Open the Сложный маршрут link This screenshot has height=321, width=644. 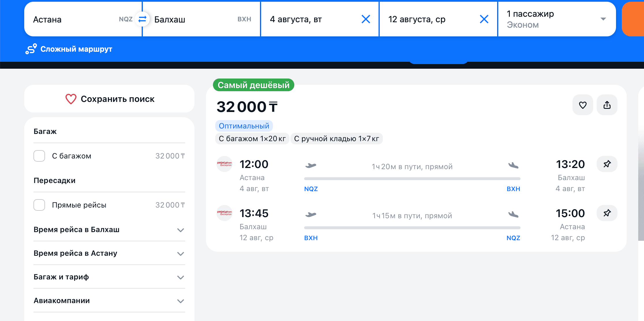coord(76,49)
